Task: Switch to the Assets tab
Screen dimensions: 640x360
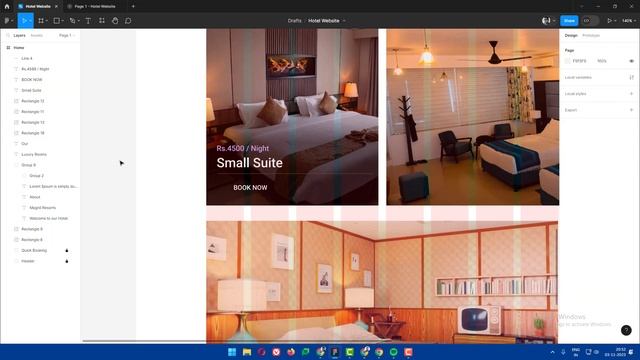Action: click(x=37, y=36)
